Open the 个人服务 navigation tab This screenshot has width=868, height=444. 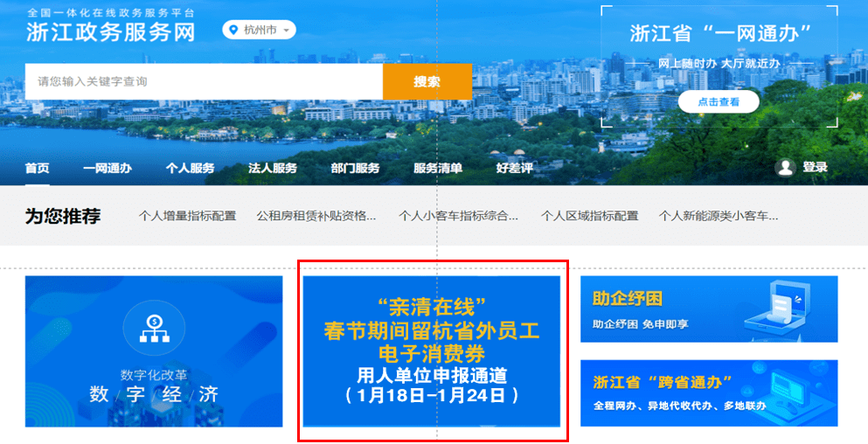click(190, 169)
